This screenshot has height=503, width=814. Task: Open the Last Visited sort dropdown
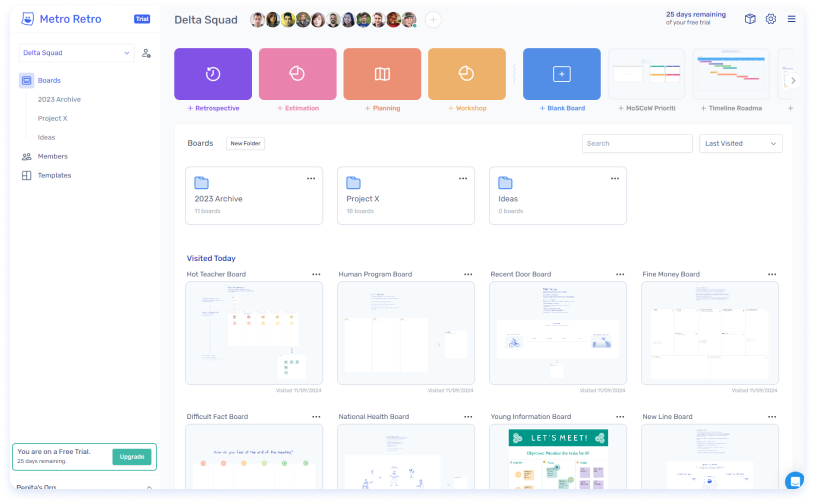(x=740, y=144)
